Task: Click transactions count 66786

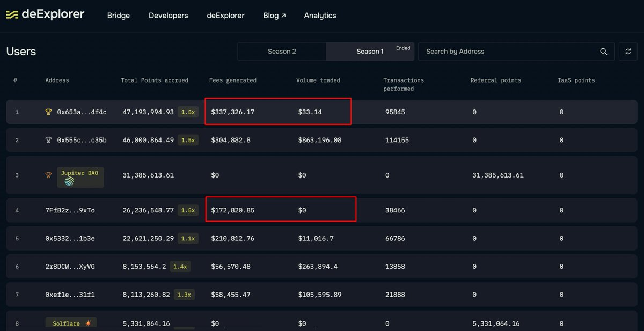Action: click(395, 238)
